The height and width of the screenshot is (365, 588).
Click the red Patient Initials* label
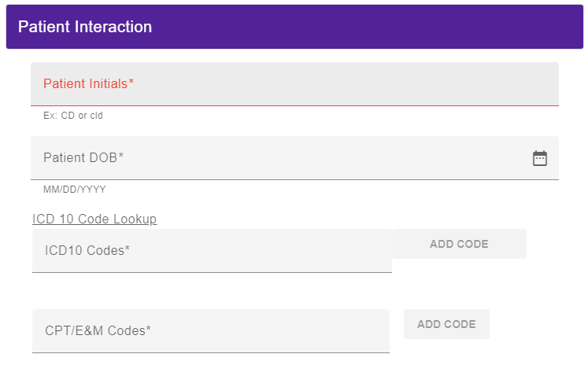[x=88, y=83]
